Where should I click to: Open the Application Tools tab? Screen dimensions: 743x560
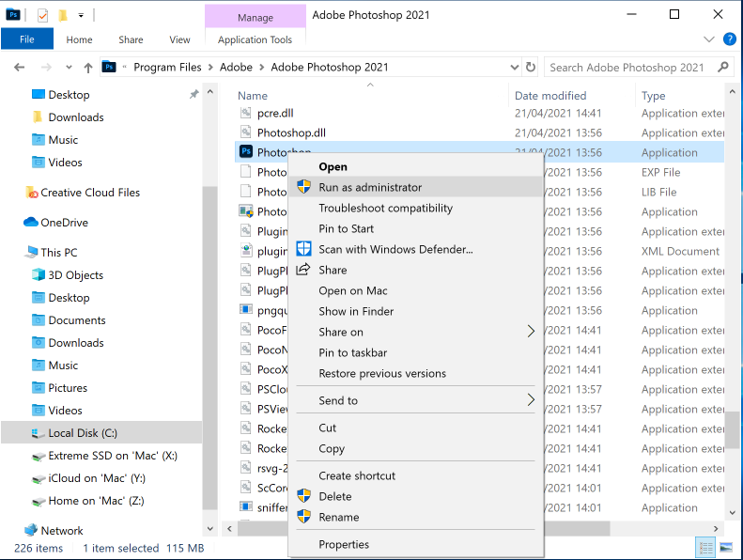tap(255, 39)
